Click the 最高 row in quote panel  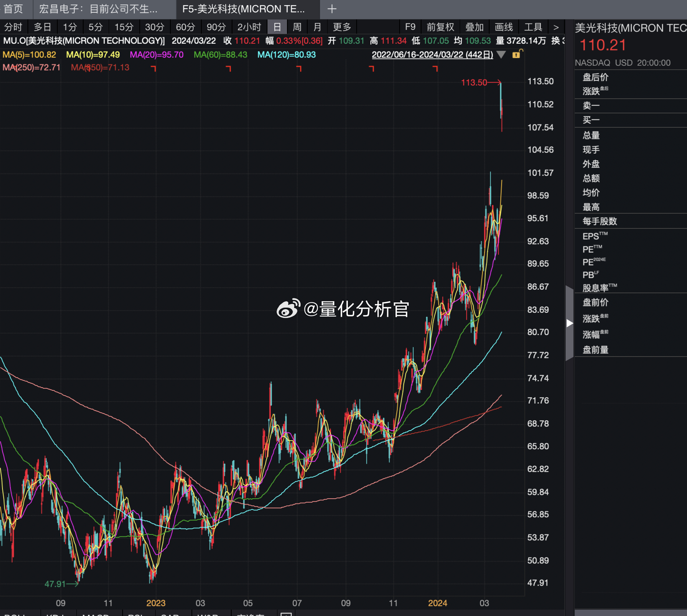pyautogui.click(x=631, y=207)
